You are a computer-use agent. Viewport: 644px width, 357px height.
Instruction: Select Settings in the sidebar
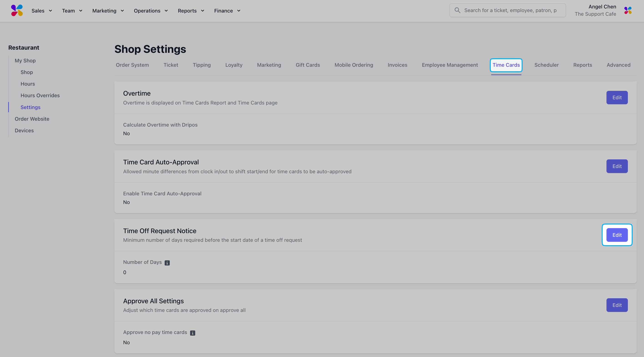pos(30,107)
